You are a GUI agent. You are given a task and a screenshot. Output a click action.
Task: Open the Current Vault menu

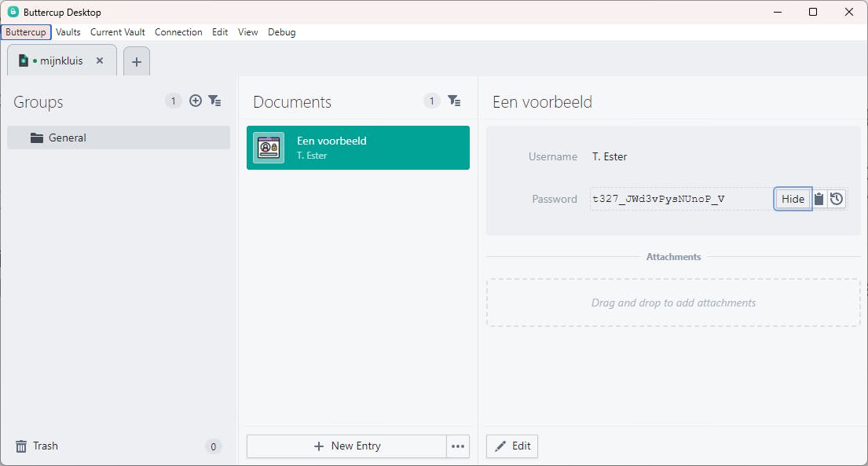click(118, 32)
